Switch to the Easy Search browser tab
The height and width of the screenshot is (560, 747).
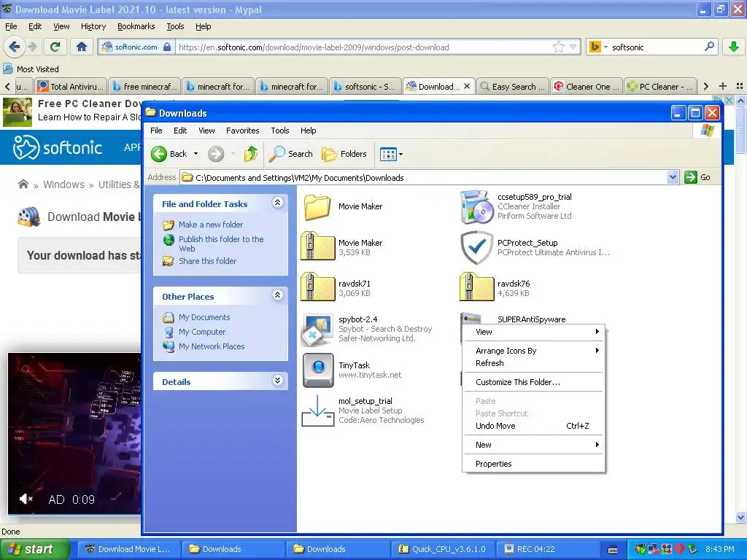click(512, 86)
